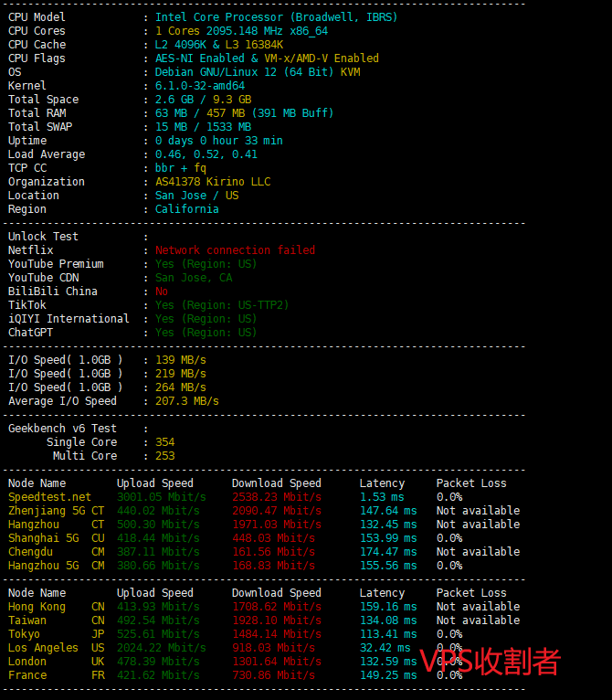Click the Multi Core score 253

[x=164, y=456]
